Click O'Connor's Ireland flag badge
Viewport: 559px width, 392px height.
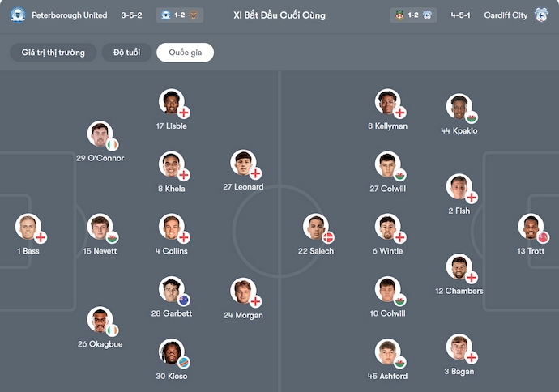click(113, 145)
